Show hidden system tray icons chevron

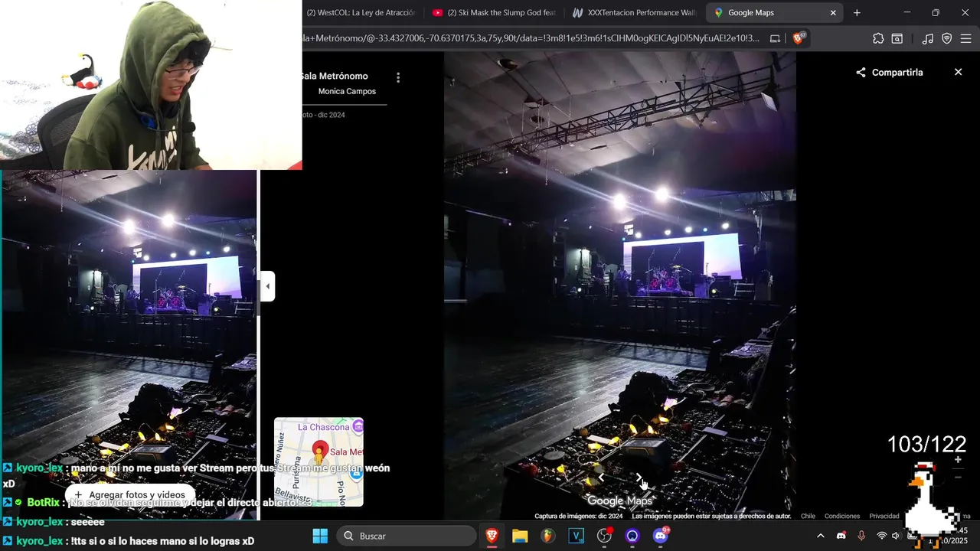click(821, 536)
